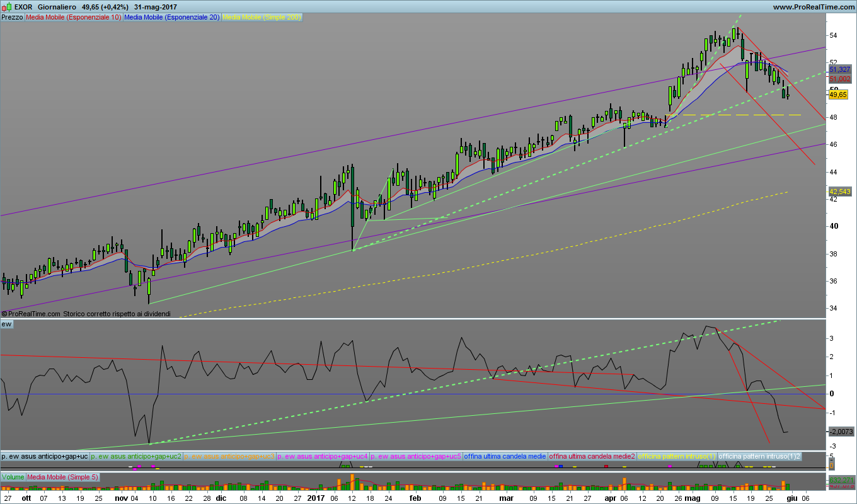Screen dimensions: 857x504
Task: Click the Volume indicator label
Action: tap(13, 477)
